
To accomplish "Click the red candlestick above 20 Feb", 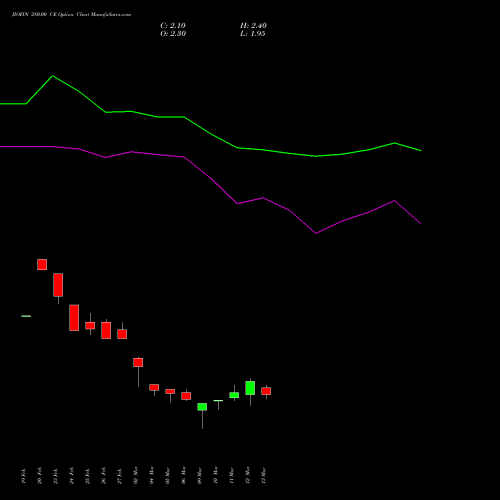I will coord(42,264).
